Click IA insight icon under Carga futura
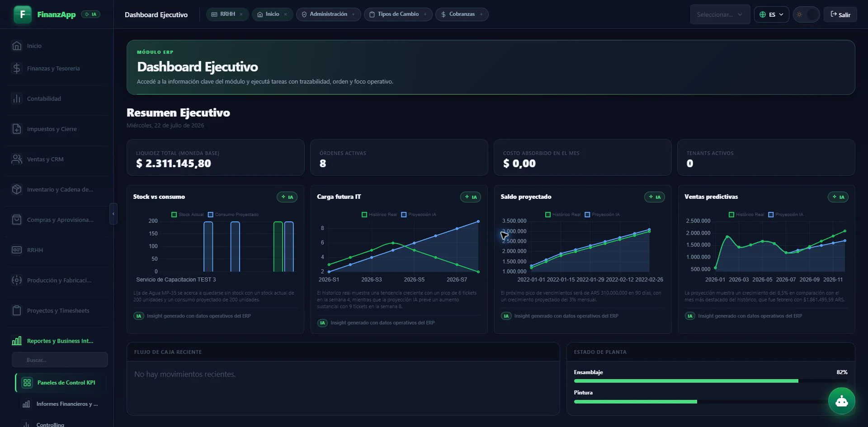This screenshot has height=427, width=868. tap(322, 323)
